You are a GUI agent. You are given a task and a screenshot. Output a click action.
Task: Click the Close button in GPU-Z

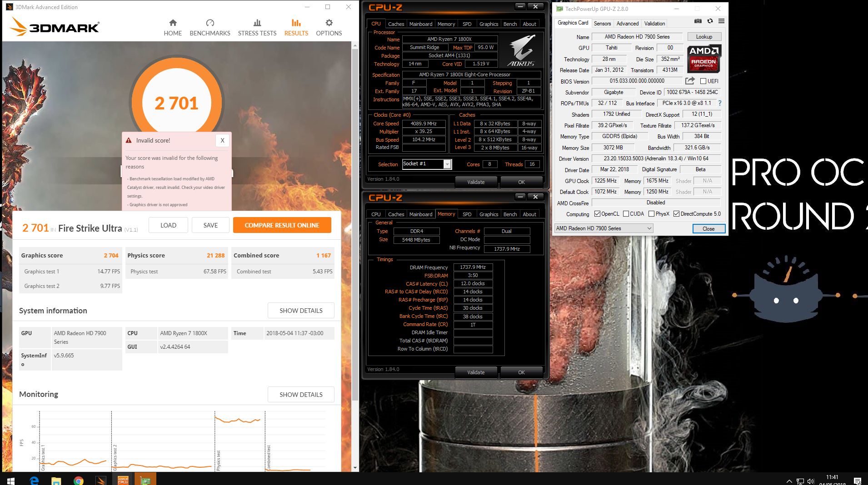pos(708,228)
